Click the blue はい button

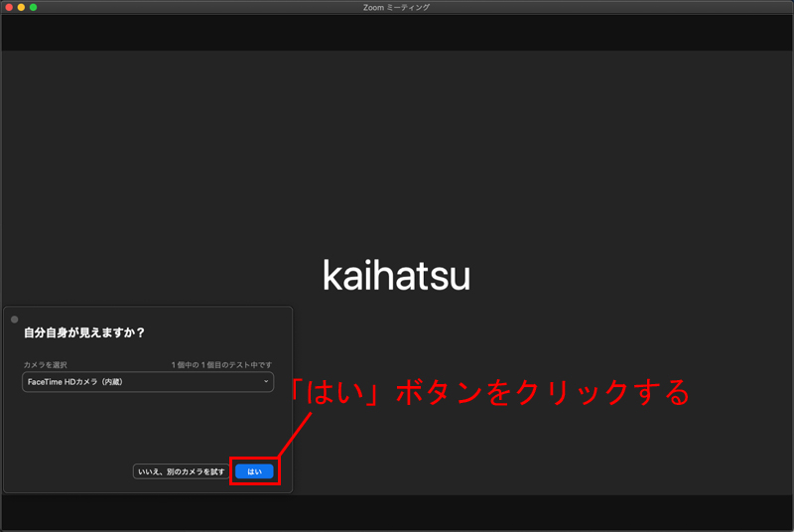254,471
